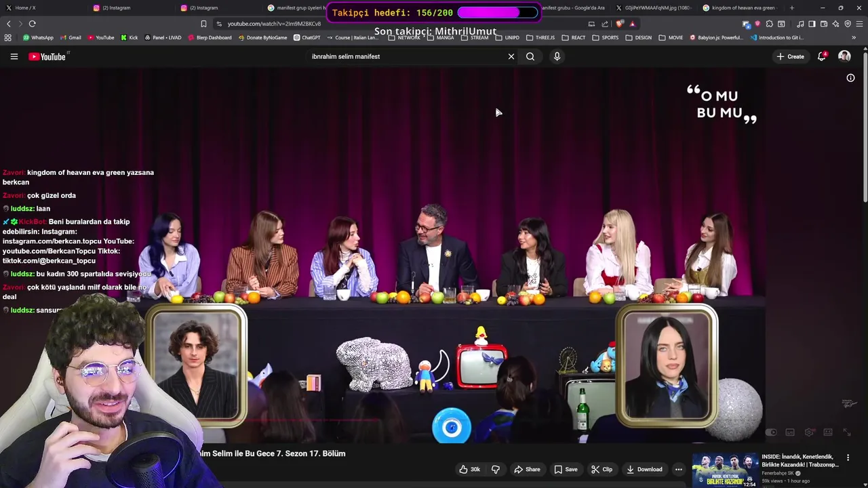
Task: Open the Create video button
Action: tap(790, 56)
